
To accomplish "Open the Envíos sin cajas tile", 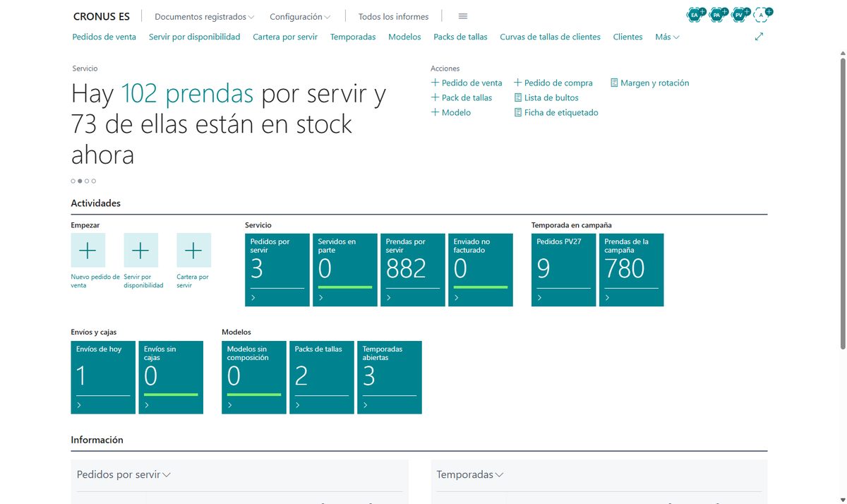I will click(171, 377).
